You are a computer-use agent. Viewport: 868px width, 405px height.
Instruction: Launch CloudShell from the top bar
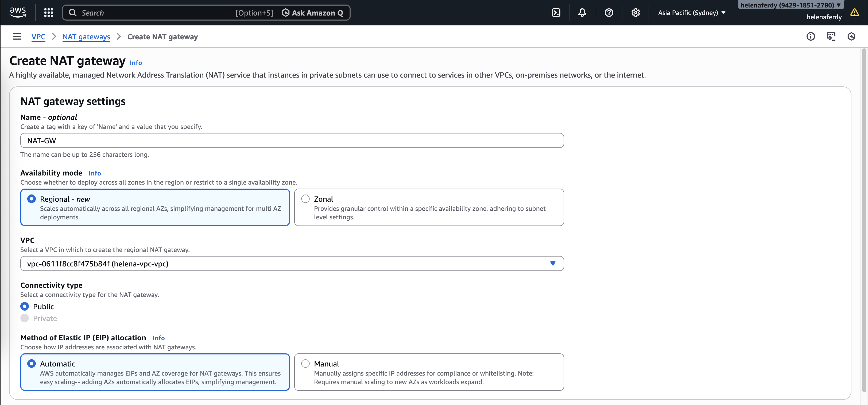click(x=556, y=13)
